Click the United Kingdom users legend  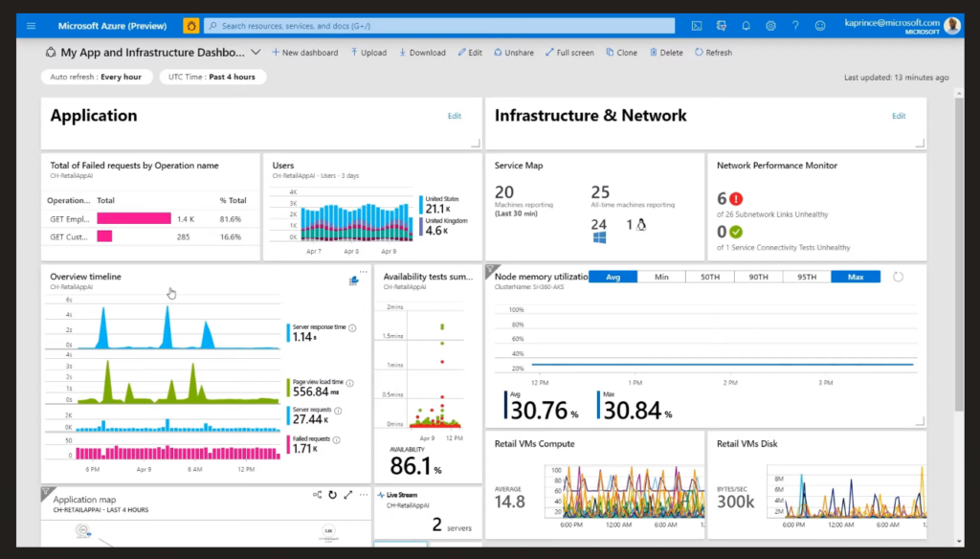[444, 226]
